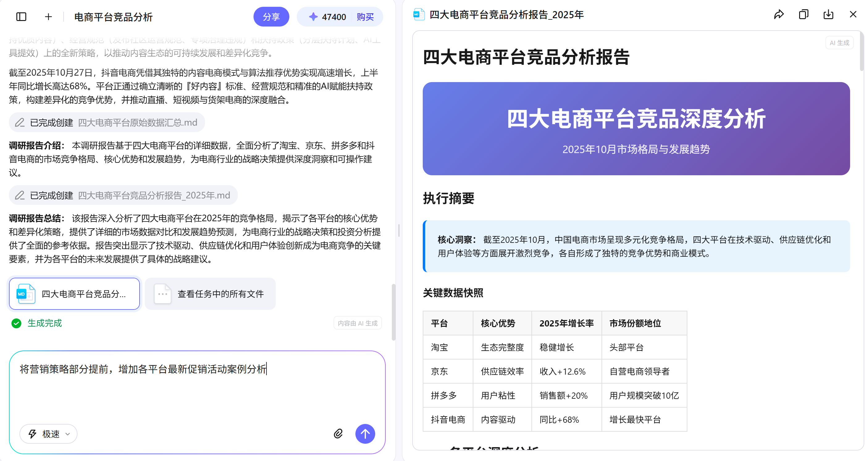This screenshot has height=461, width=868.
Task: Expand the 极速 mode dropdown
Action: [x=48, y=434]
